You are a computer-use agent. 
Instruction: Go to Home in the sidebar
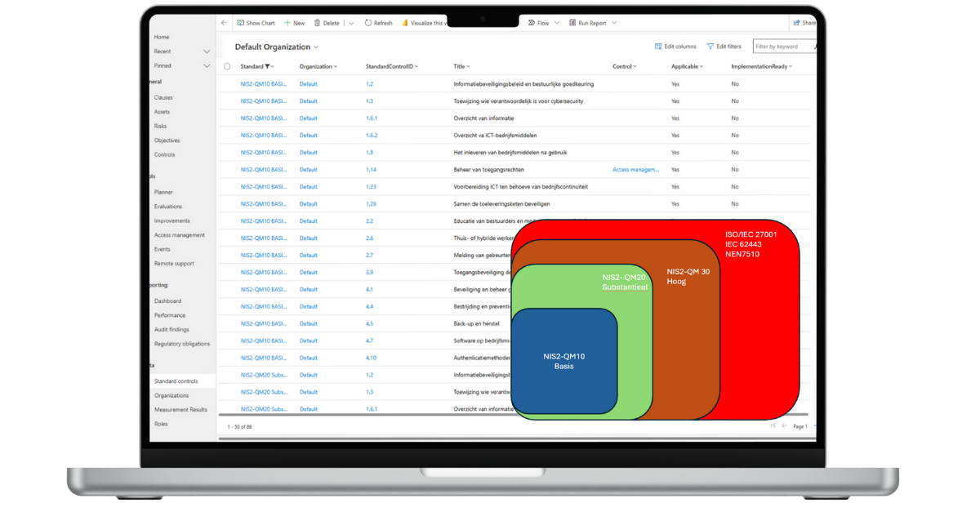click(162, 37)
